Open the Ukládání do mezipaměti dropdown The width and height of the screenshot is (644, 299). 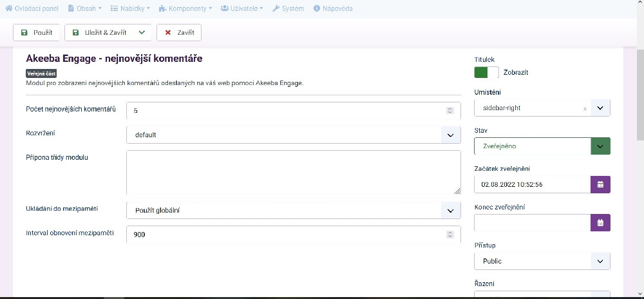(x=450, y=210)
